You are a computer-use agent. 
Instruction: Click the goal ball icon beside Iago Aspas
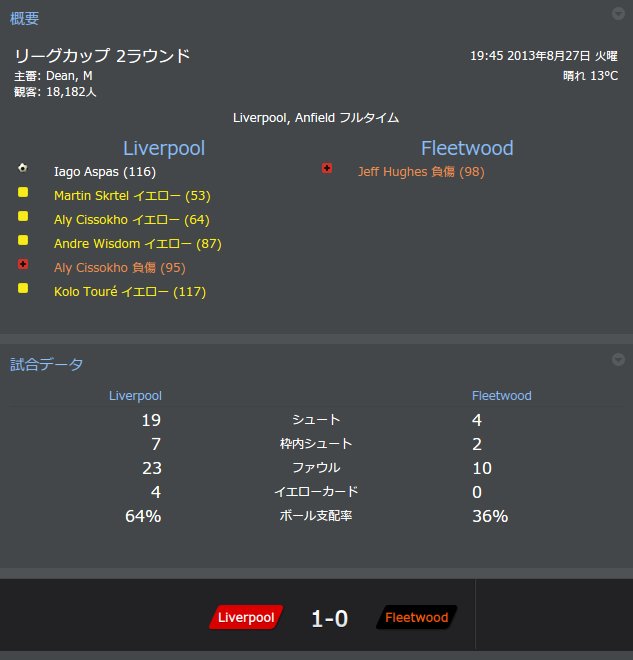23,168
